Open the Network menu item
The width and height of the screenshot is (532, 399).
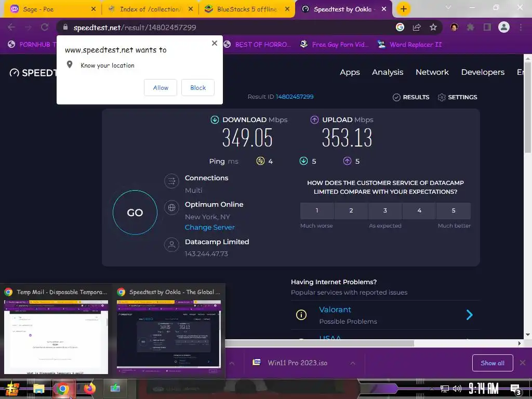432,72
